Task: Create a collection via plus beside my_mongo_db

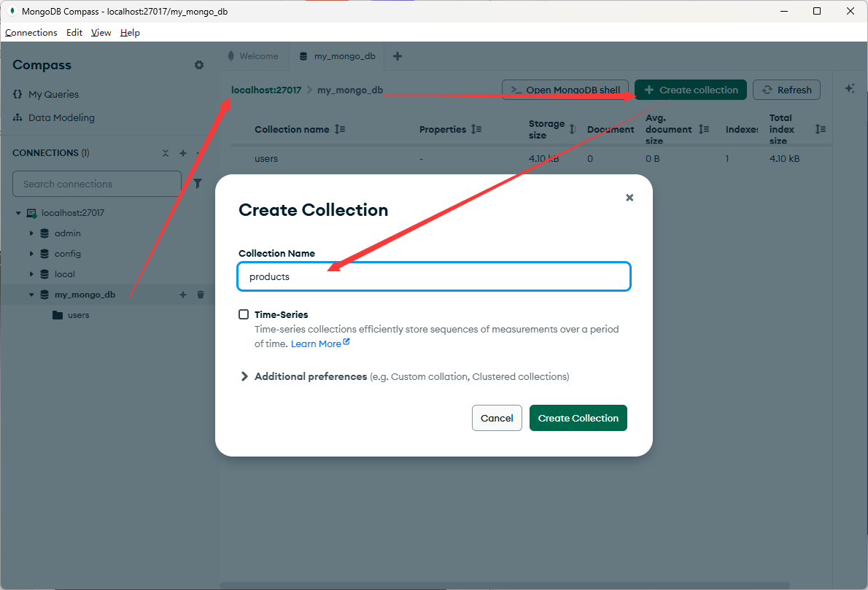Action: 183,295
